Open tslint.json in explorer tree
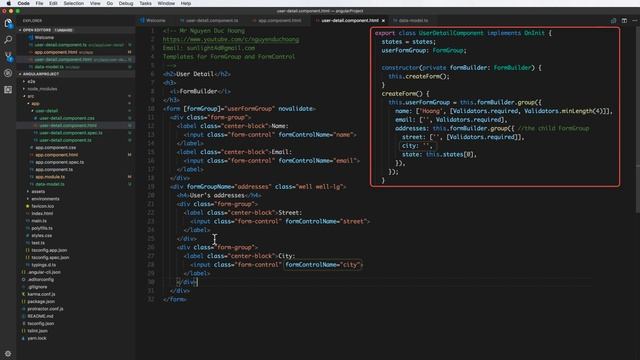The image size is (640, 360). 38,331
